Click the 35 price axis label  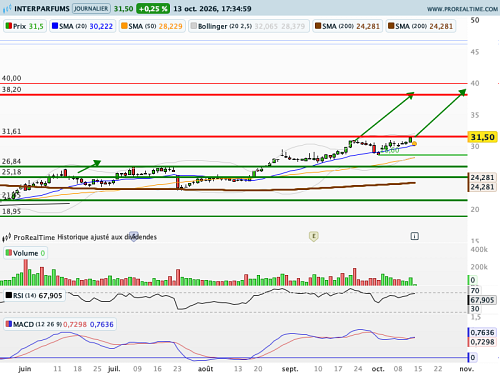475,115
